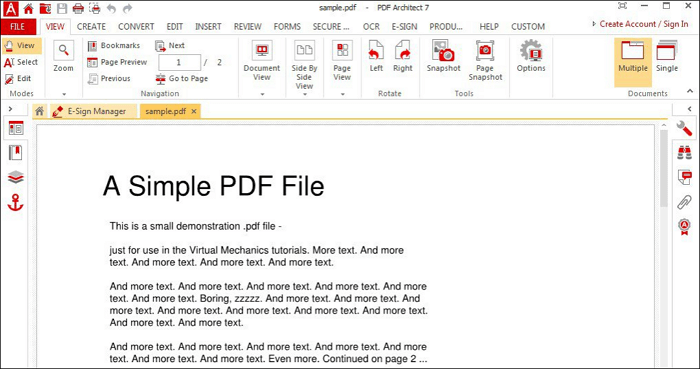Click Create Account / Sign In link
The height and width of the screenshot is (369, 700).
click(x=644, y=24)
